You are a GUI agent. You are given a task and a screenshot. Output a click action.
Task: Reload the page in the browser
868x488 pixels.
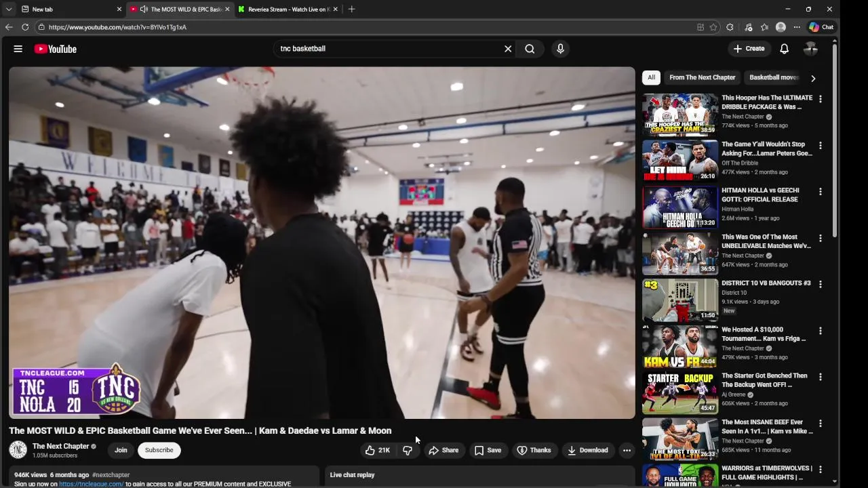25,27
